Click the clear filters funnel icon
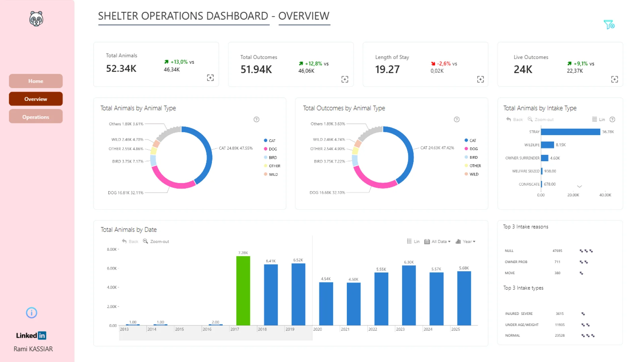 [x=609, y=24]
